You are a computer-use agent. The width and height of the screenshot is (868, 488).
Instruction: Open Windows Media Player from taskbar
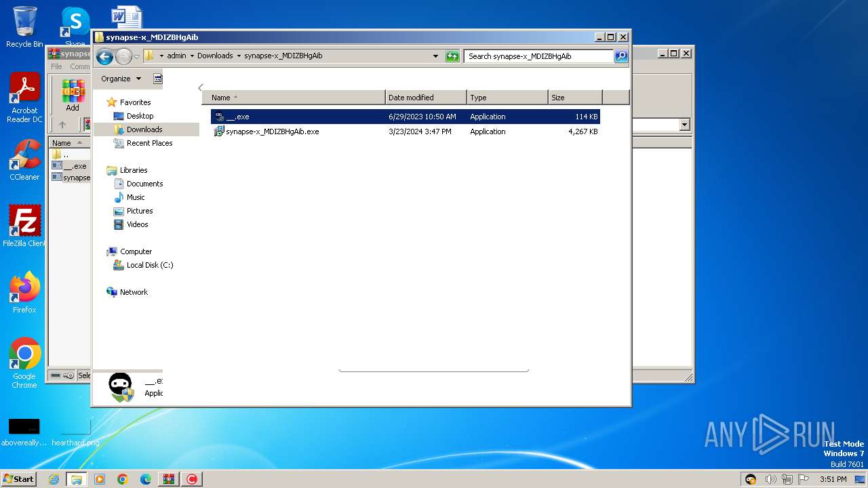pyautogui.click(x=100, y=479)
